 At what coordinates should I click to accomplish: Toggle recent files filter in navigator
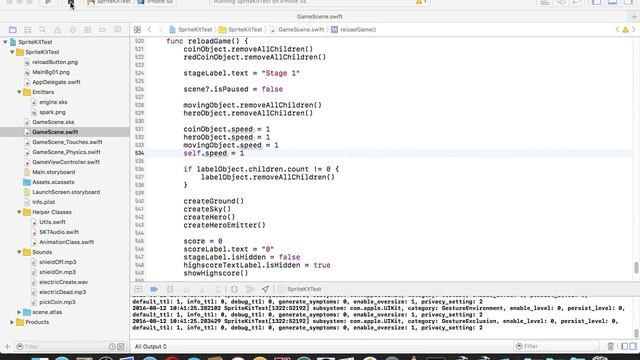[x=112, y=347]
